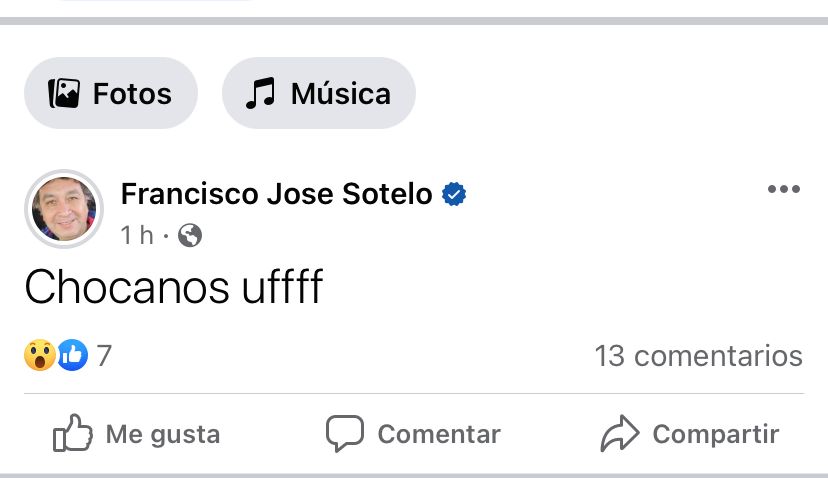Toggle Me gusta on the post
The height and width of the screenshot is (478, 828).
[137, 434]
